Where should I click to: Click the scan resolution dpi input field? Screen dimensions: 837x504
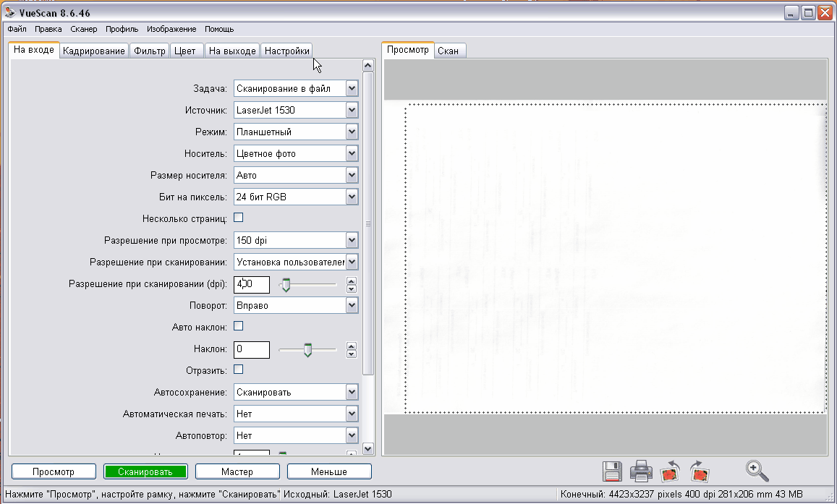252,285
